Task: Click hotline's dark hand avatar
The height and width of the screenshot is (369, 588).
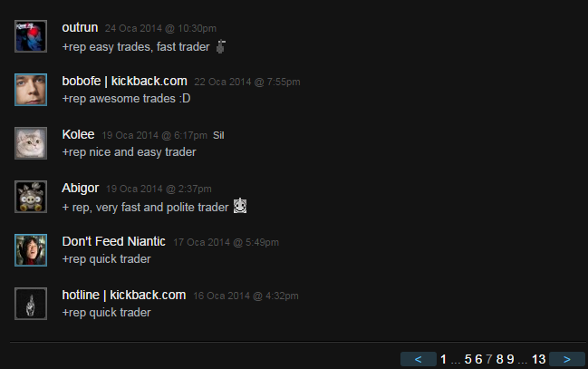Action: pyautogui.click(x=31, y=304)
